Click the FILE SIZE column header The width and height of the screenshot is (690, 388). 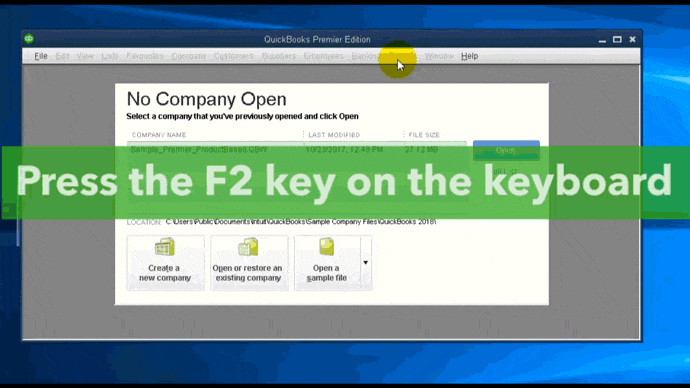pyautogui.click(x=424, y=135)
